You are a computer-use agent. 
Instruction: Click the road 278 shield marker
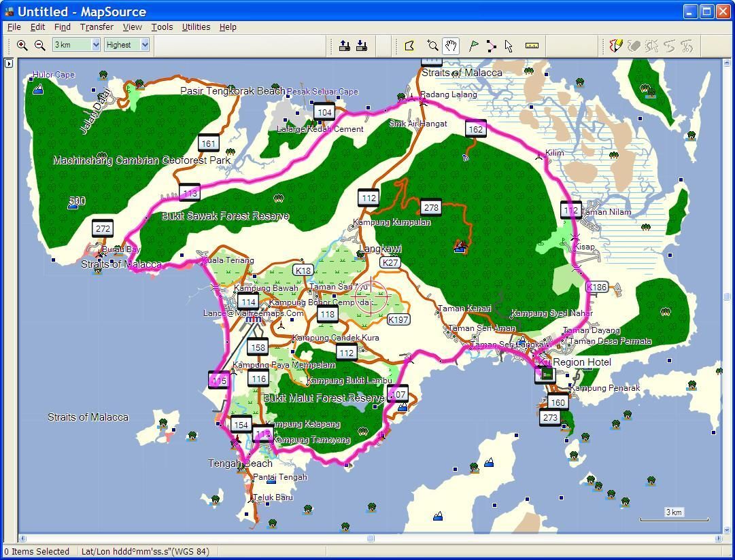431,207
